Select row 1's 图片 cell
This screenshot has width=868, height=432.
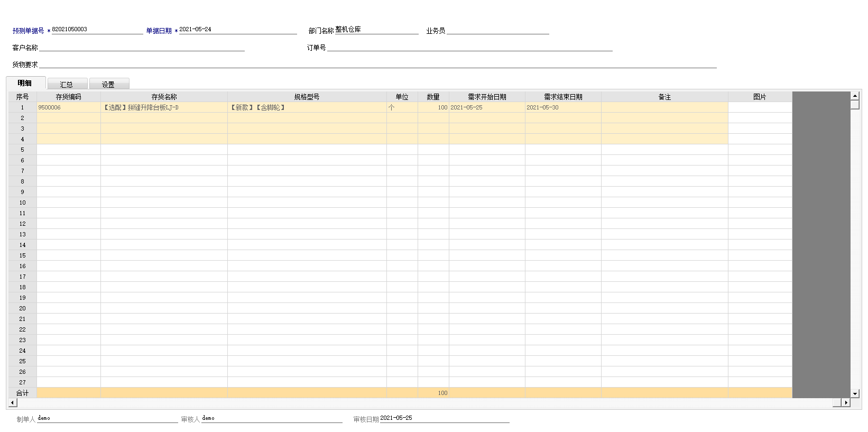(x=760, y=107)
